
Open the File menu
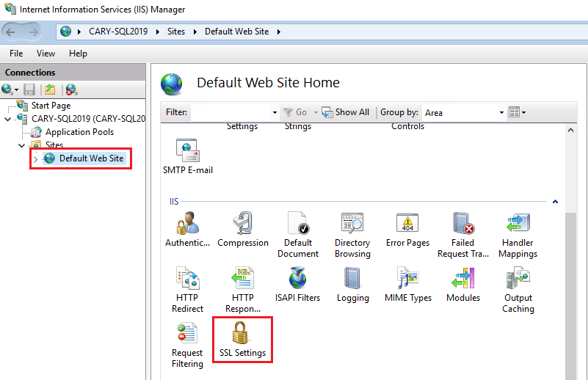[x=16, y=54]
